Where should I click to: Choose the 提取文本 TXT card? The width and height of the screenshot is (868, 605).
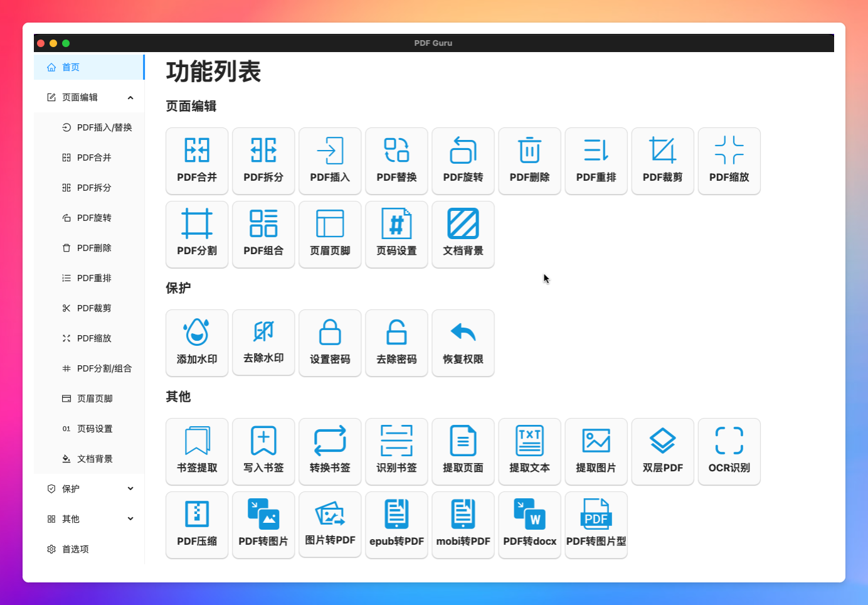coord(529,452)
